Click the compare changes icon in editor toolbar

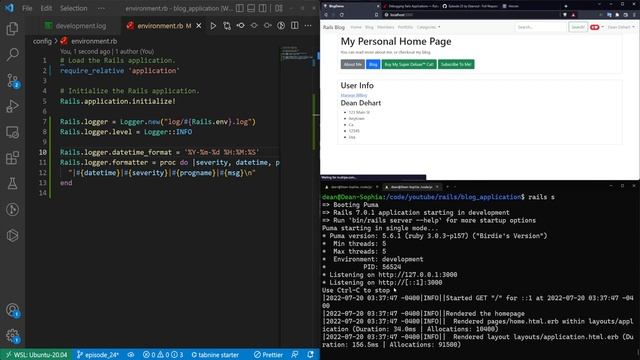[x=227, y=26]
